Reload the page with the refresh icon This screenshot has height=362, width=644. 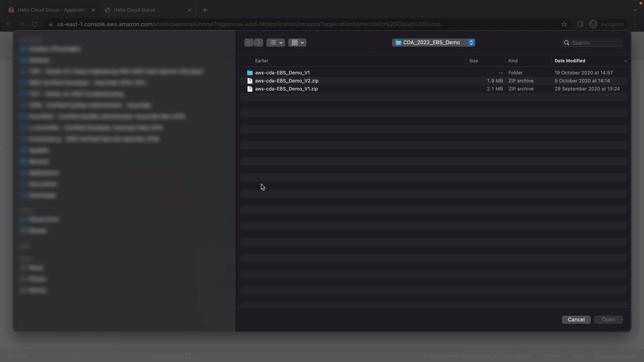[35, 24]
